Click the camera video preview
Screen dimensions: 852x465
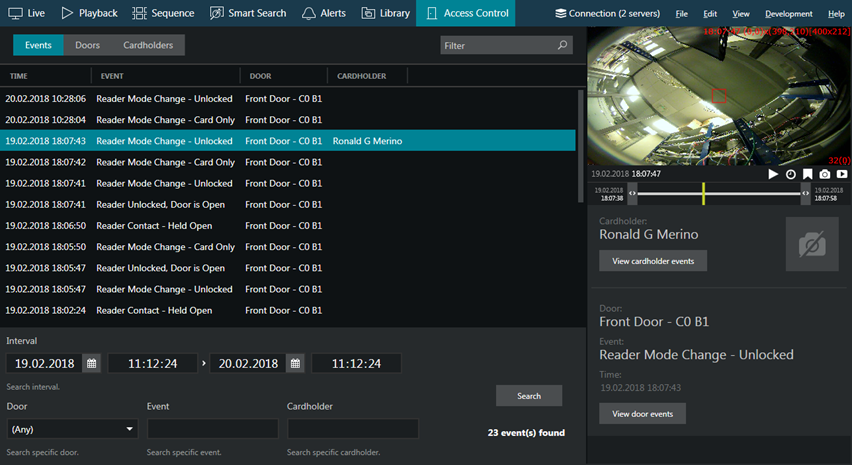click(719, 96)
